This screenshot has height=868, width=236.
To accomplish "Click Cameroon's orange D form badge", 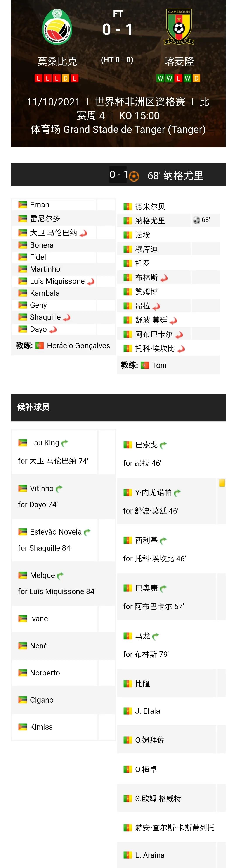I will 196,78.
